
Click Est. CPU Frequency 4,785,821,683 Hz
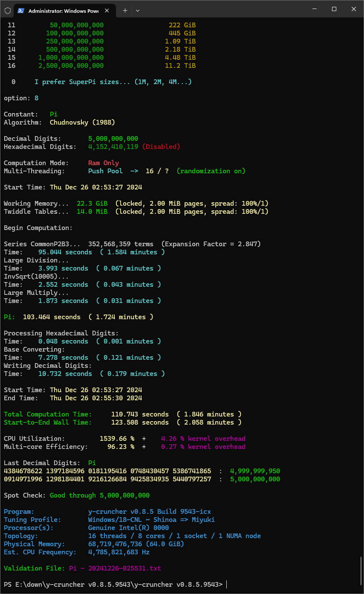(x=119, y=552)
